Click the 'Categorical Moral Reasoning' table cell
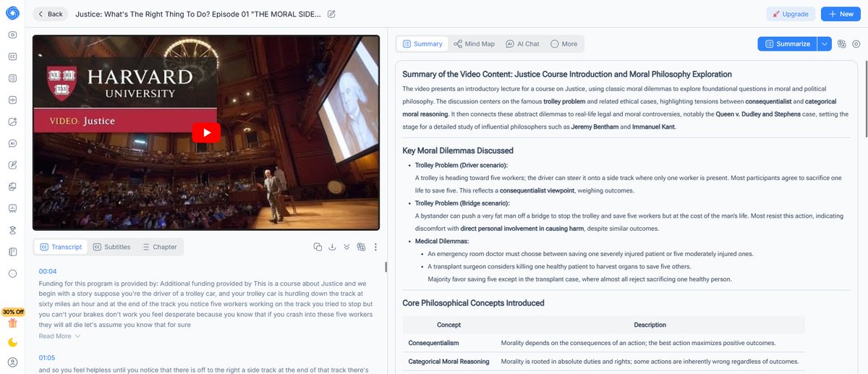This screenshot has height=374, width=868. pyautogui.click(x=448, y=361)
